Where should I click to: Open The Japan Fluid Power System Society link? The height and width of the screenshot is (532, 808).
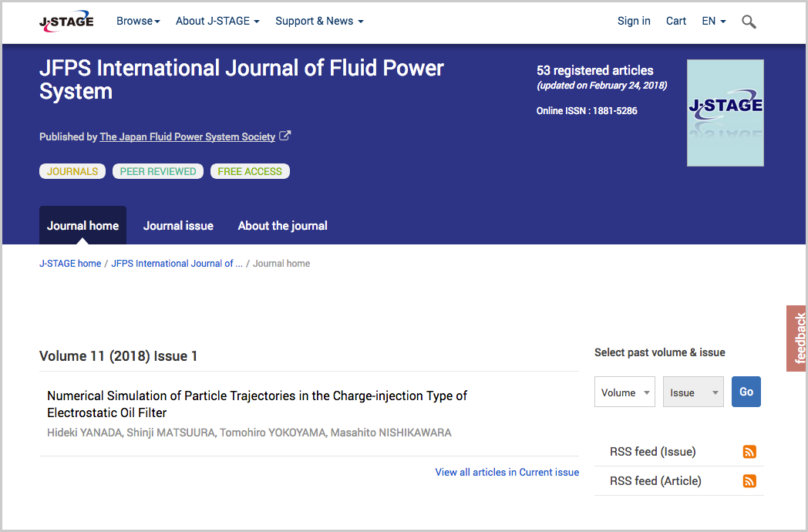[x=187, y=136]
